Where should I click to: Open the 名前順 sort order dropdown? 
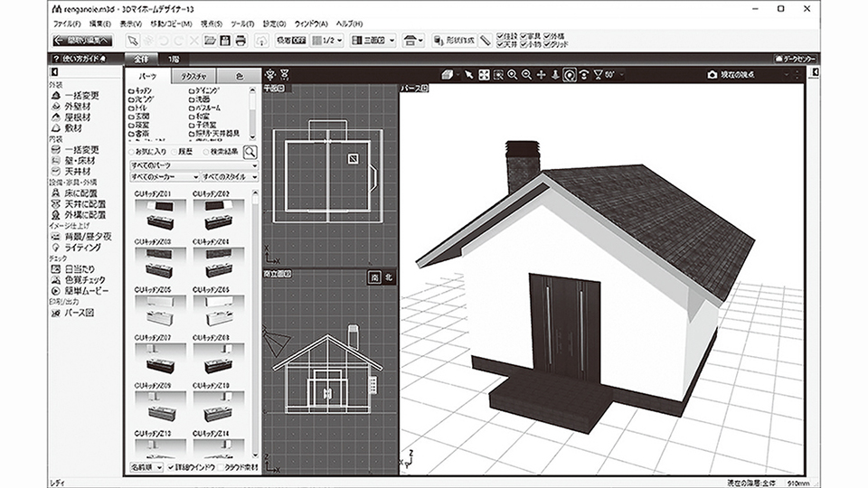[x=146, y=467]
